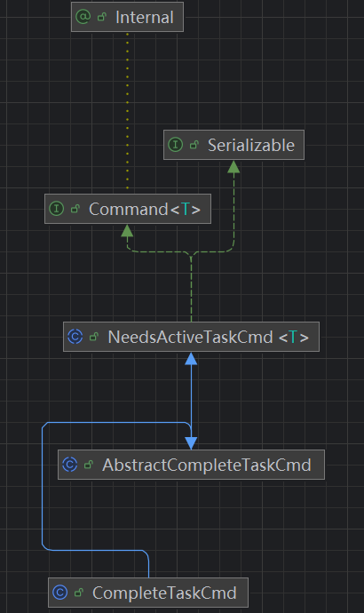Select the AbstractCompleteTaskCmd node label
The image size is (364, 613).
(x=207, y=465)
